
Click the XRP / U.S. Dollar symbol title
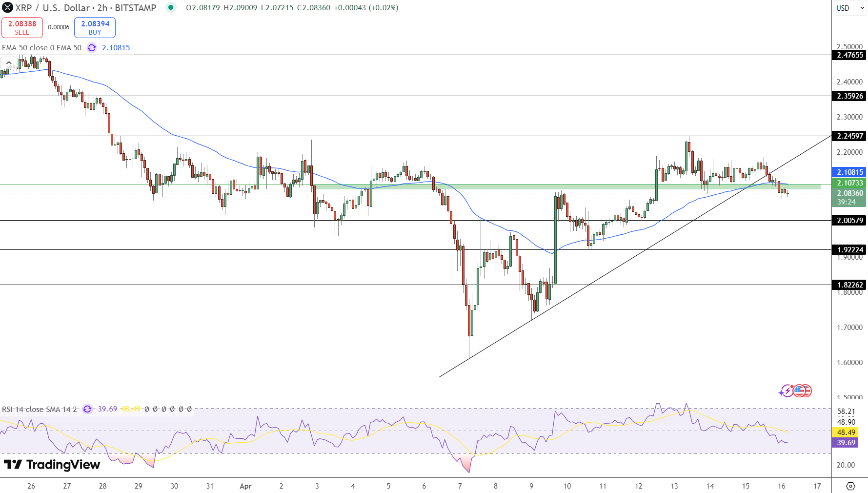tap(86, 8)
